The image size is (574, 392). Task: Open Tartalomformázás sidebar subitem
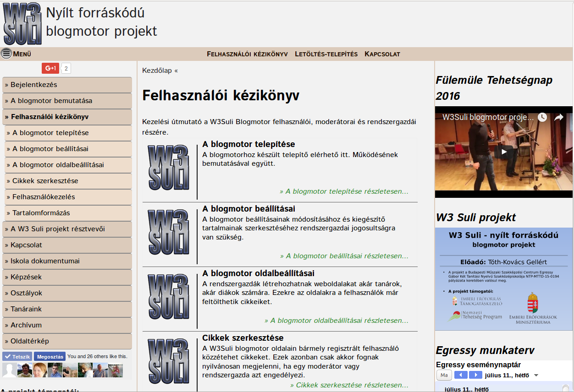coord(68,213)
